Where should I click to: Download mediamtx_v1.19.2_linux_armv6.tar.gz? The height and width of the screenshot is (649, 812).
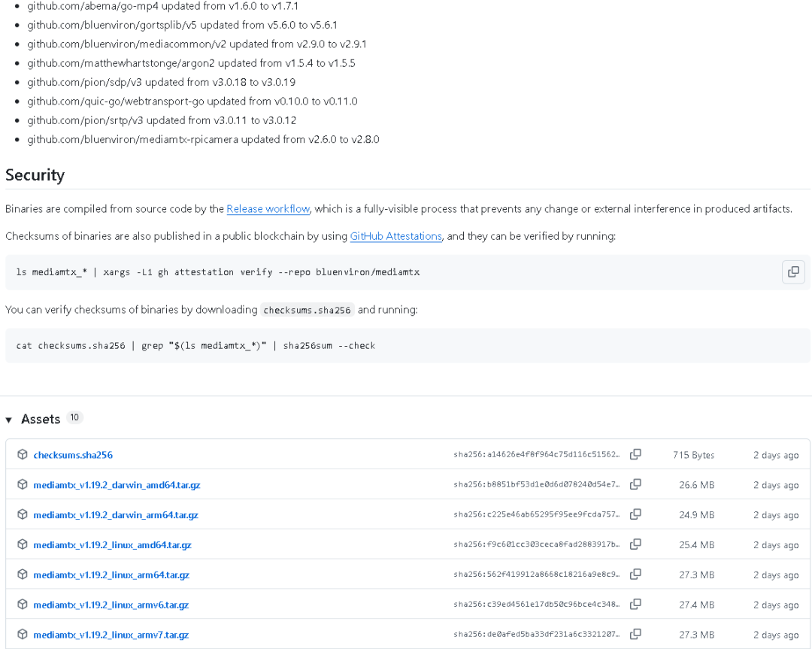point(111,605)
